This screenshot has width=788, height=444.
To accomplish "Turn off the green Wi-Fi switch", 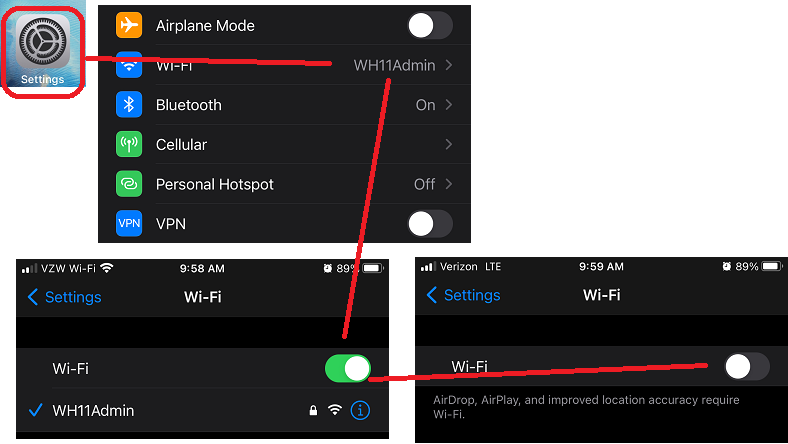I will [348, 369].
